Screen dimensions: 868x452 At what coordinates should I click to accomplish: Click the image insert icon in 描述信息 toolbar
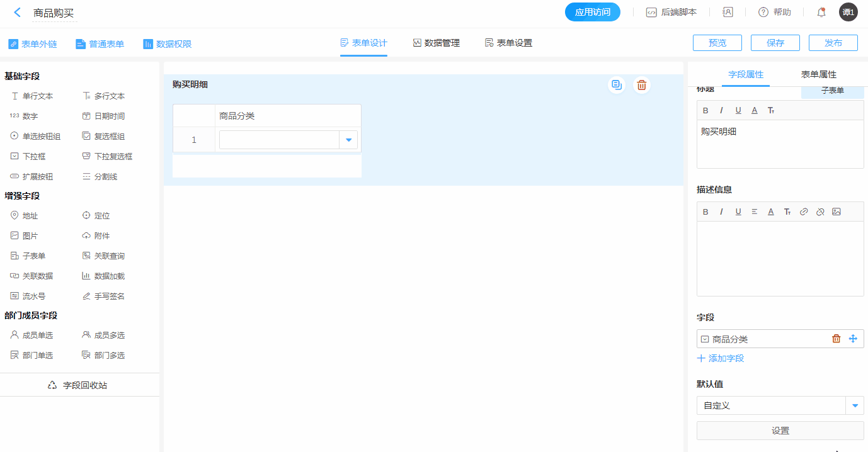[x=836, y=212]
